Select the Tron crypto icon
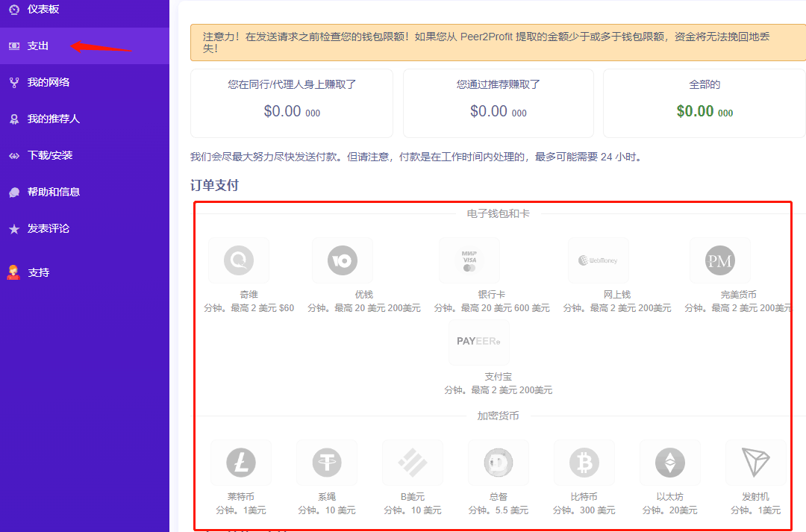Viewport: 806px width, 532px height. click(x=755, y=463)
